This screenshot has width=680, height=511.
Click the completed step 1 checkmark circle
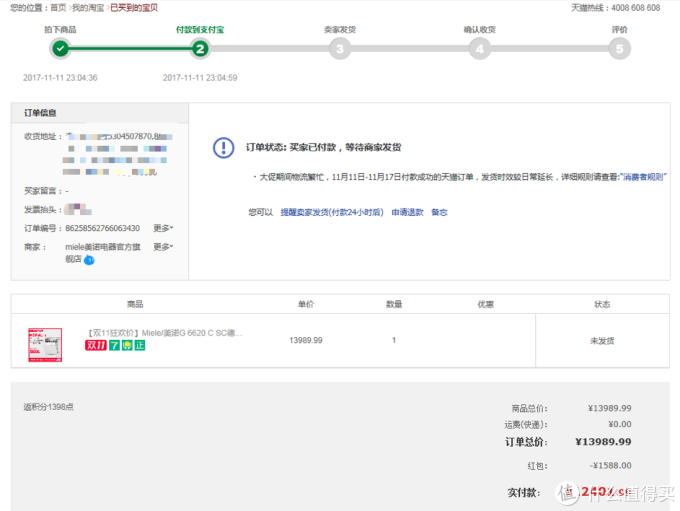pos(60,49)
